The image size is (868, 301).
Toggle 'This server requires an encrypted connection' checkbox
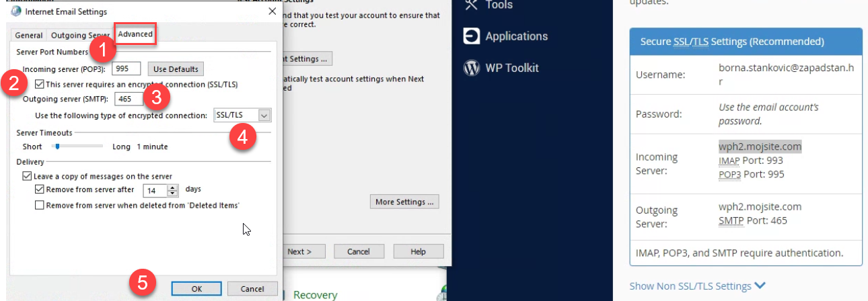40,85
